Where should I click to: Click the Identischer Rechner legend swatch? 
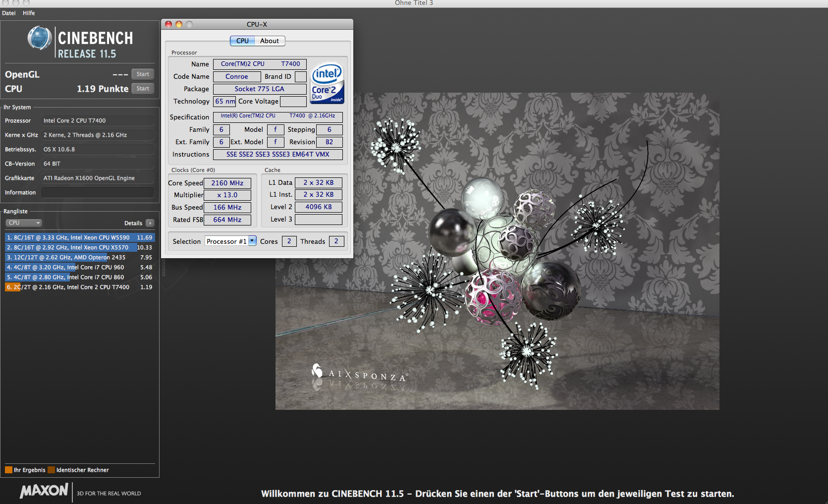51,470
